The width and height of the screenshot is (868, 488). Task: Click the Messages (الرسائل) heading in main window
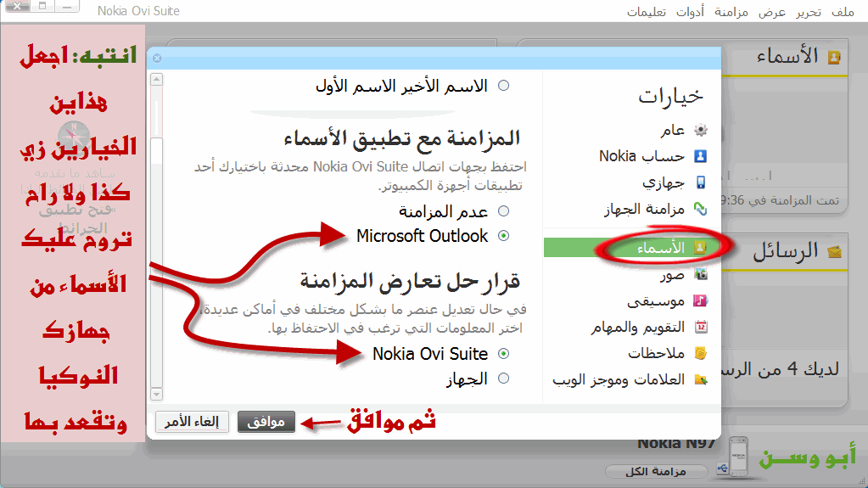785,252
